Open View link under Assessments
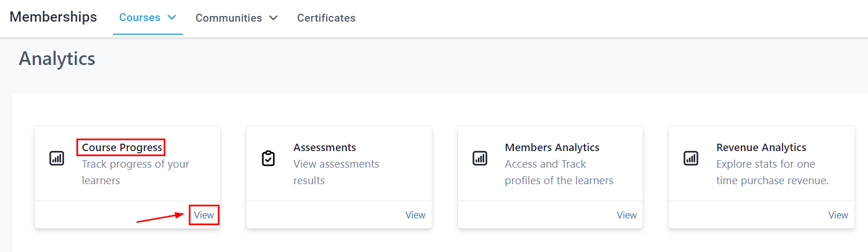Screen dimensions: 868x252 (415, 215)
